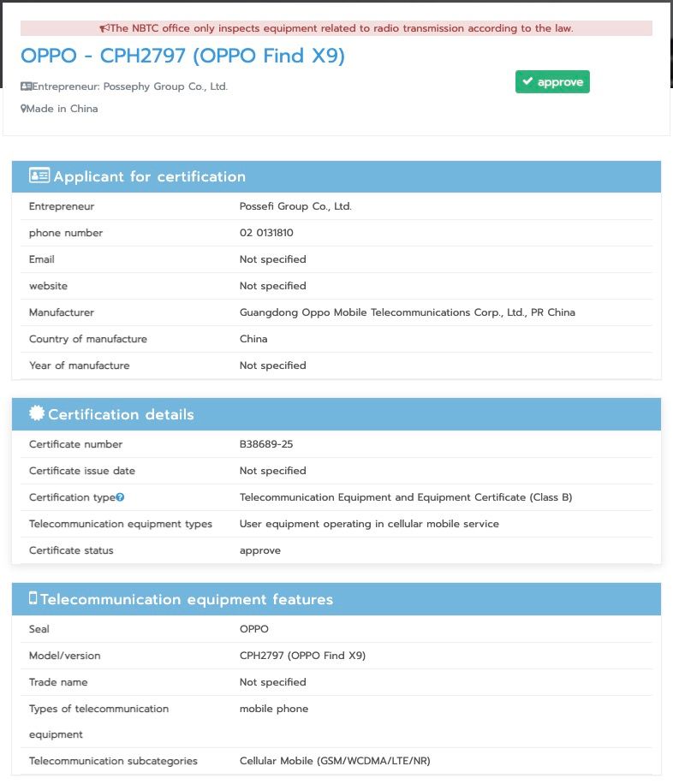673x784 pixels.
Task: Click the badge icon beside Certification details
Action: click(37, 413)
